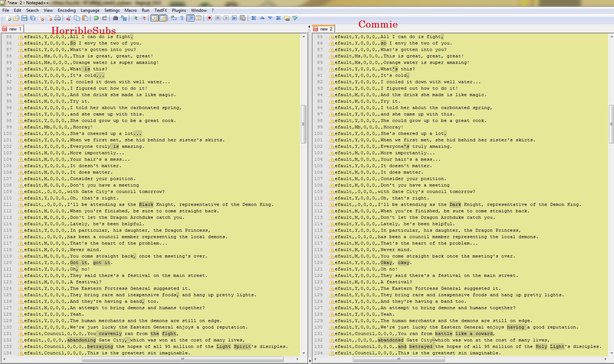This screenshot has height=364, width=614.
Task: Click the Print toolbar icon
Action: click(57, 18)
